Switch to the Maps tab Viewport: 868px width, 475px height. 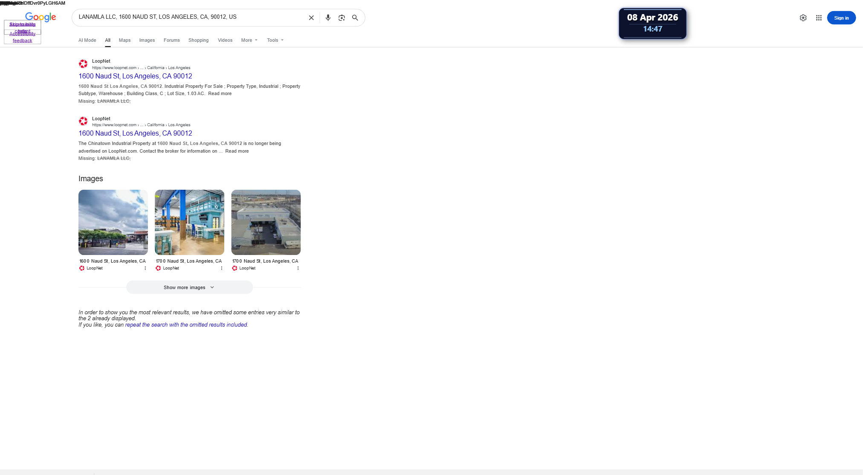[124, 40]
